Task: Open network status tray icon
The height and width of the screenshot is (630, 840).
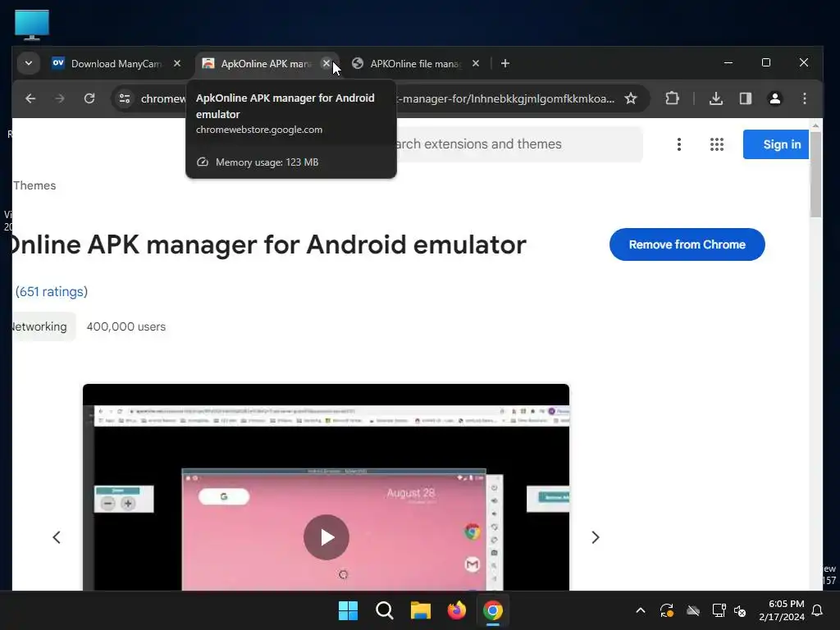Action: [x=719, y=610]
